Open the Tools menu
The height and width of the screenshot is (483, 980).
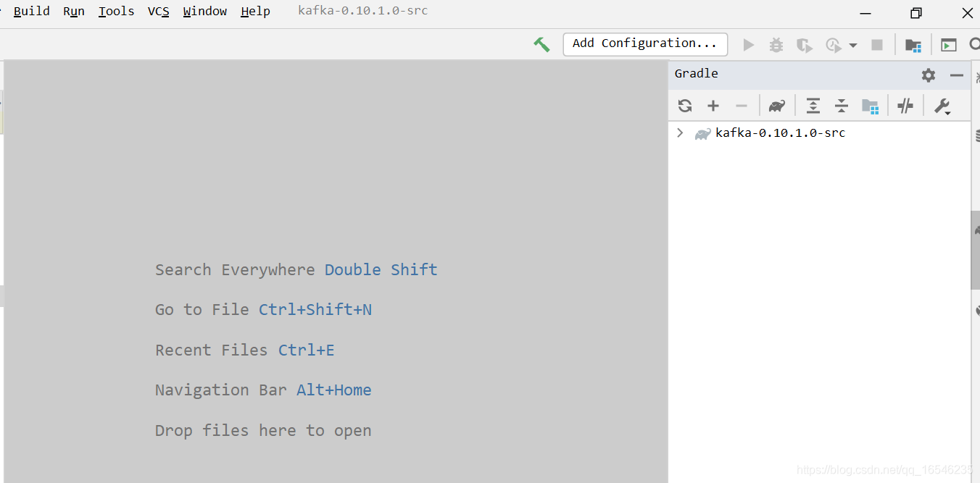116,11
